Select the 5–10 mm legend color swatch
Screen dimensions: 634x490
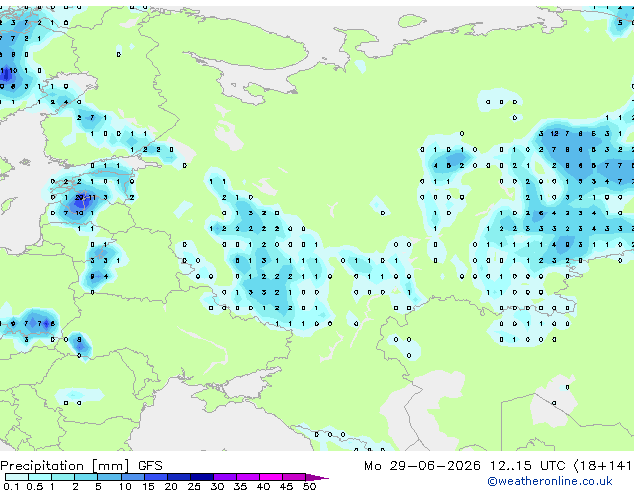109,477
